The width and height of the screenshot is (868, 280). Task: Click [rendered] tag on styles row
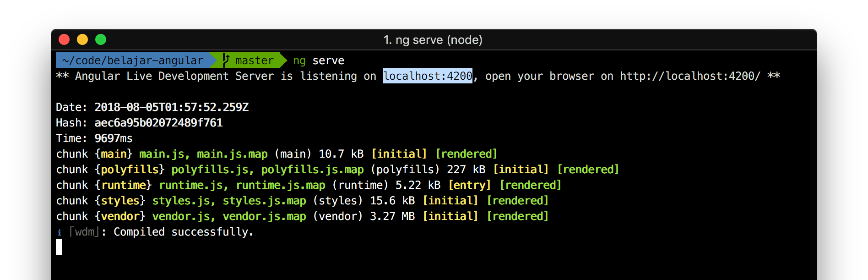(x=517, y=201)
